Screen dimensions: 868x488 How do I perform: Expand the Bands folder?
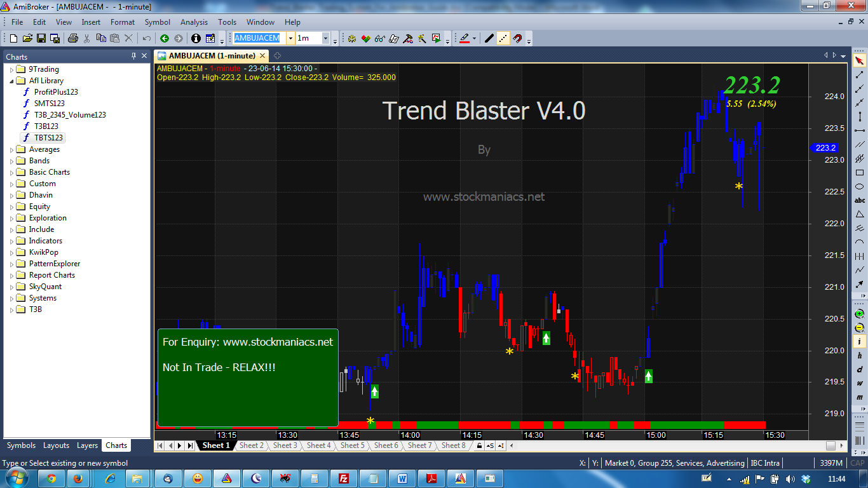[11, 161]
